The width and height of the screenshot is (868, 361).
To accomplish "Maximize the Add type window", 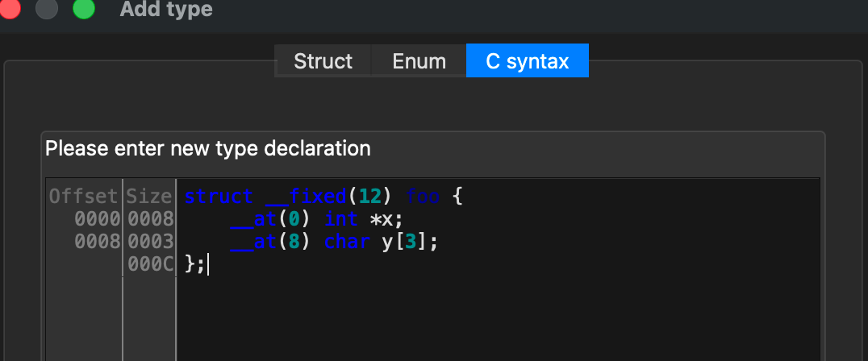I will 83,10.
